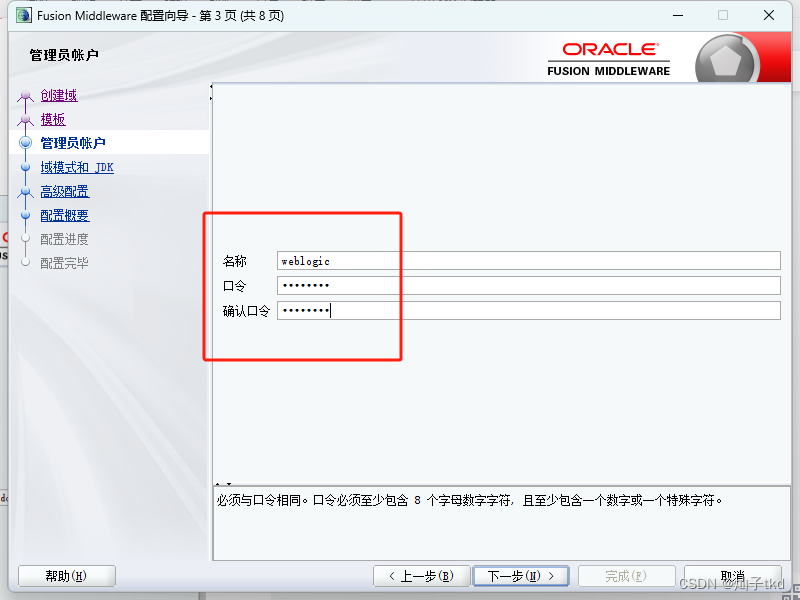Open the 创建域 step link

(x=59, y=95)
